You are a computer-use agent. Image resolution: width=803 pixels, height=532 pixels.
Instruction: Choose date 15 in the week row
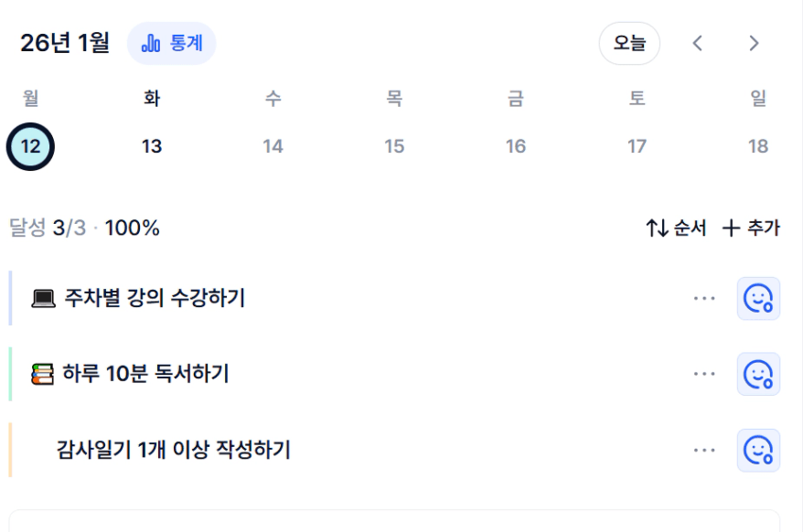tap(394, 146)
